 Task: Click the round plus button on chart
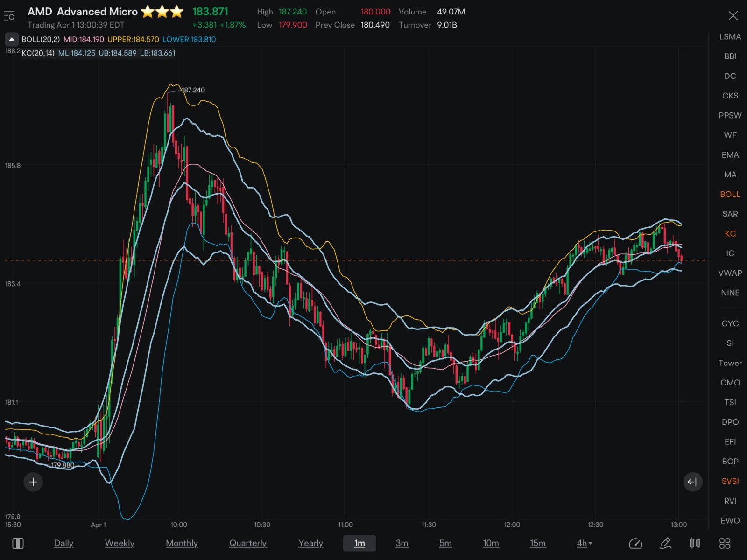[33, 482]
